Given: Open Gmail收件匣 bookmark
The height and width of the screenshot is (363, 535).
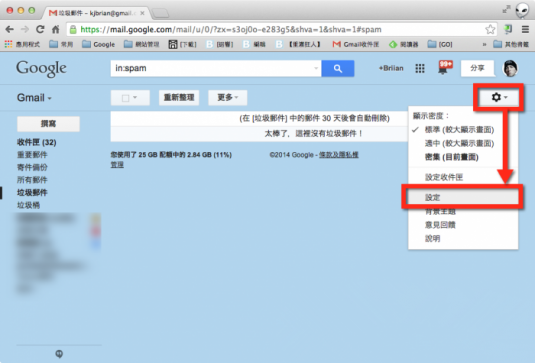Looking at the screenshot, I should point(356,44).
